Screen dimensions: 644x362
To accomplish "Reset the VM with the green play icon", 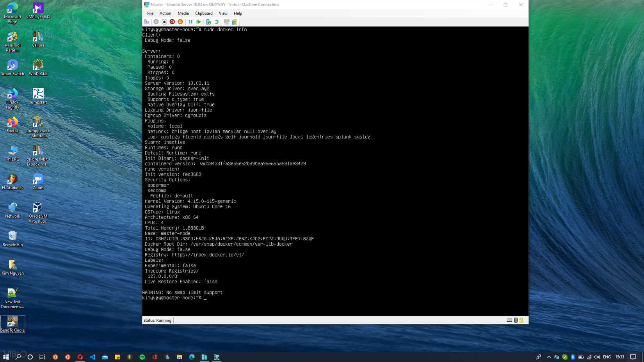I will click(x=199, y=22).
